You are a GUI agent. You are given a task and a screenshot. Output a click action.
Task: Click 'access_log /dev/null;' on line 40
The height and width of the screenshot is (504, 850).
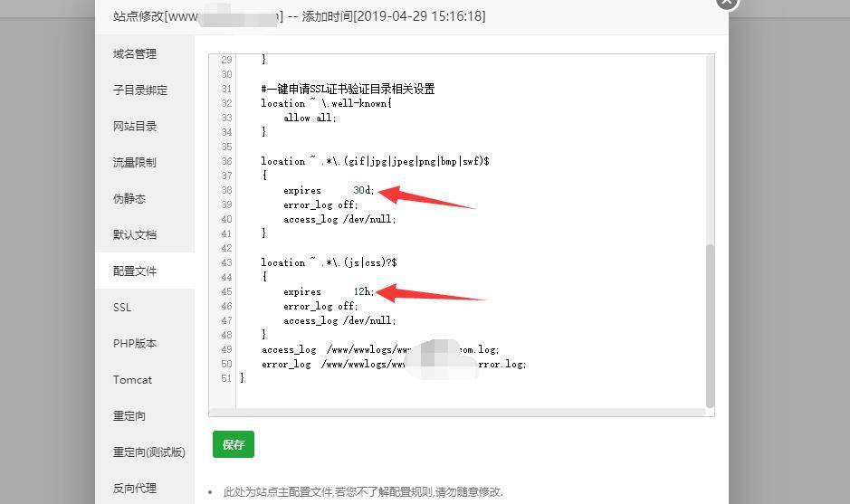point(339,220)
